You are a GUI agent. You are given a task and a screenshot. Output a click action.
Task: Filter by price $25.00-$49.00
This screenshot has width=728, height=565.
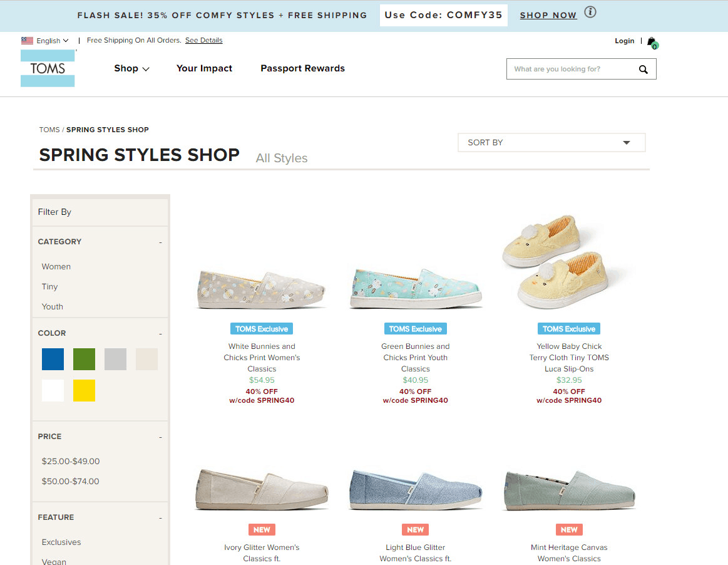[x=71, y=462]
